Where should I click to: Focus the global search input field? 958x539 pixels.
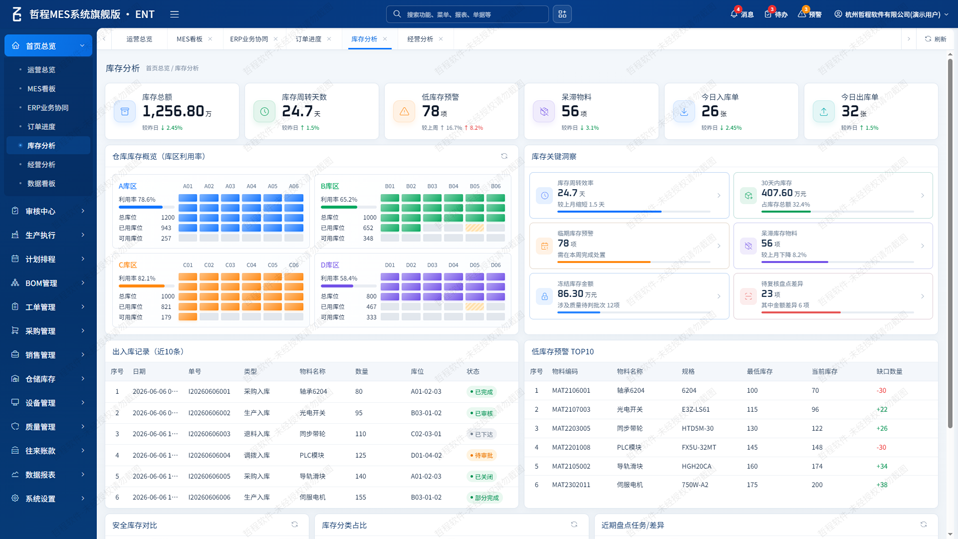467,14
